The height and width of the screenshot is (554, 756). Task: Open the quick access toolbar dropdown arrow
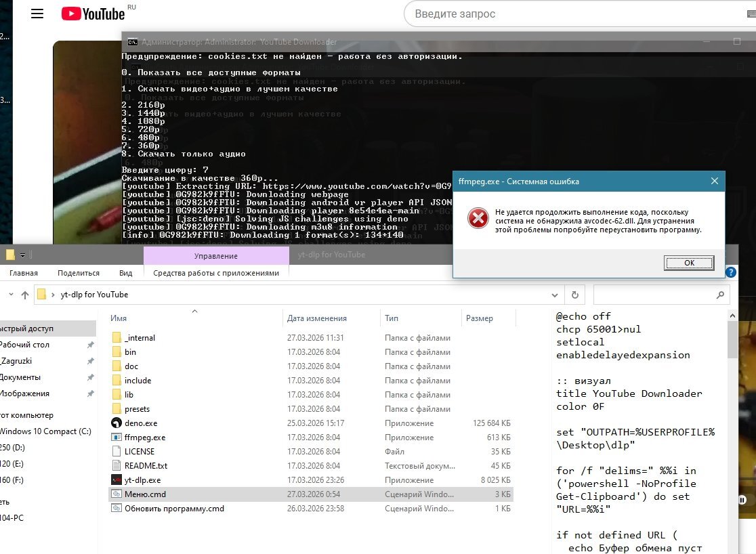(22, 255)
